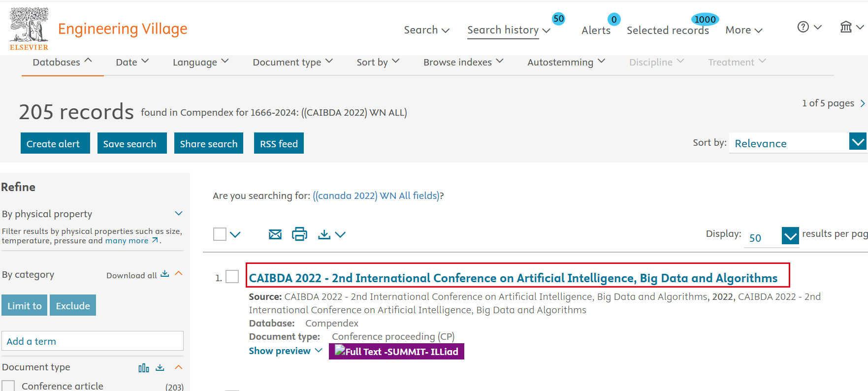This screenshot has height=391, width=868.
Task: Open the Sort by filter menu
Action: coord(378,62)
